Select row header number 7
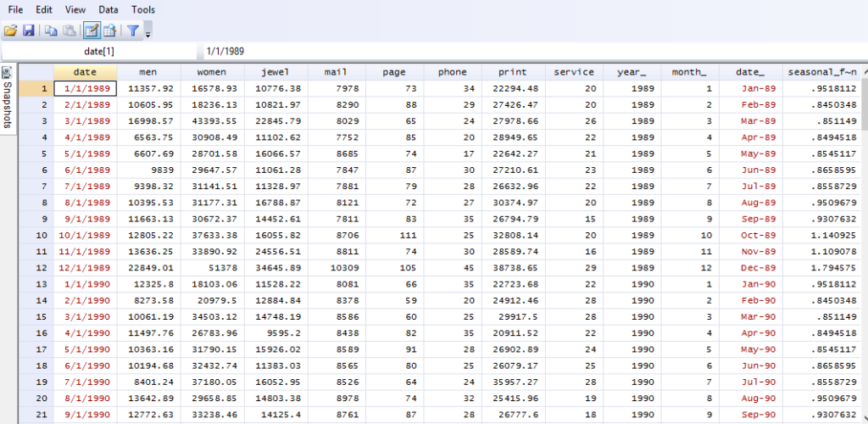Image resolution: width=868 pixels, height=424 pixels. click(x=36, y=186)
